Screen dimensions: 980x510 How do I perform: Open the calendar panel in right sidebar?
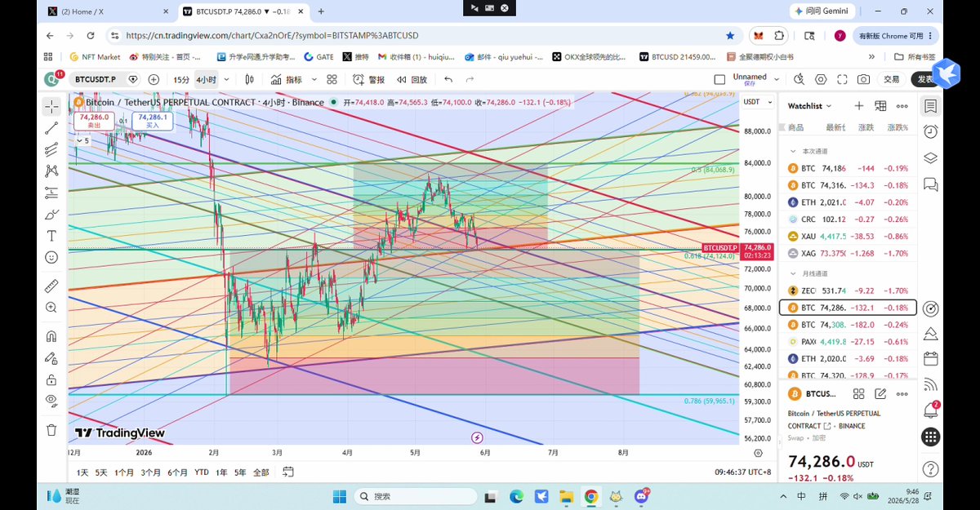pos(929,359)
